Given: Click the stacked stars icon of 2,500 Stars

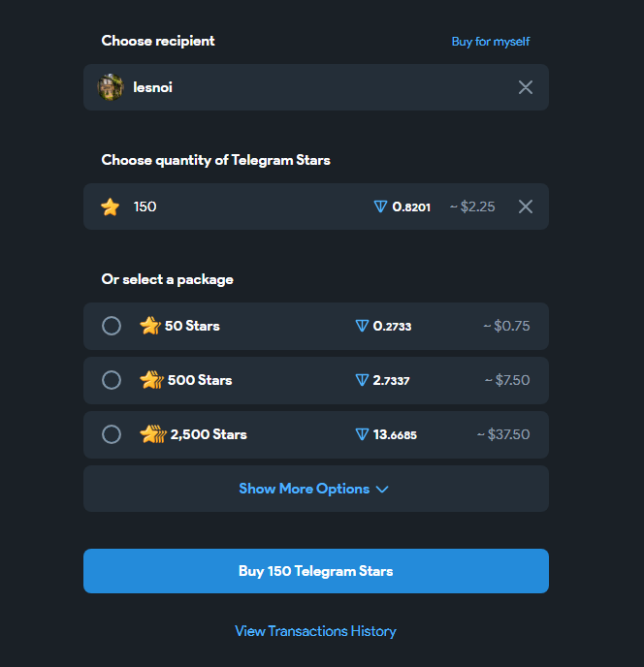Looking at the screenshot, I should (x=153, y=434).
